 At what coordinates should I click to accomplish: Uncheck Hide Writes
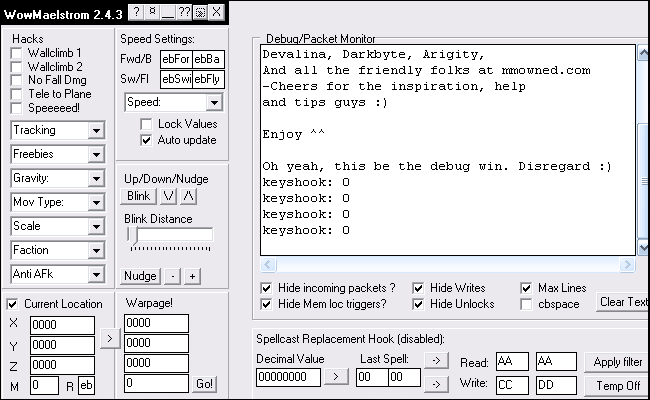[418, 288]
